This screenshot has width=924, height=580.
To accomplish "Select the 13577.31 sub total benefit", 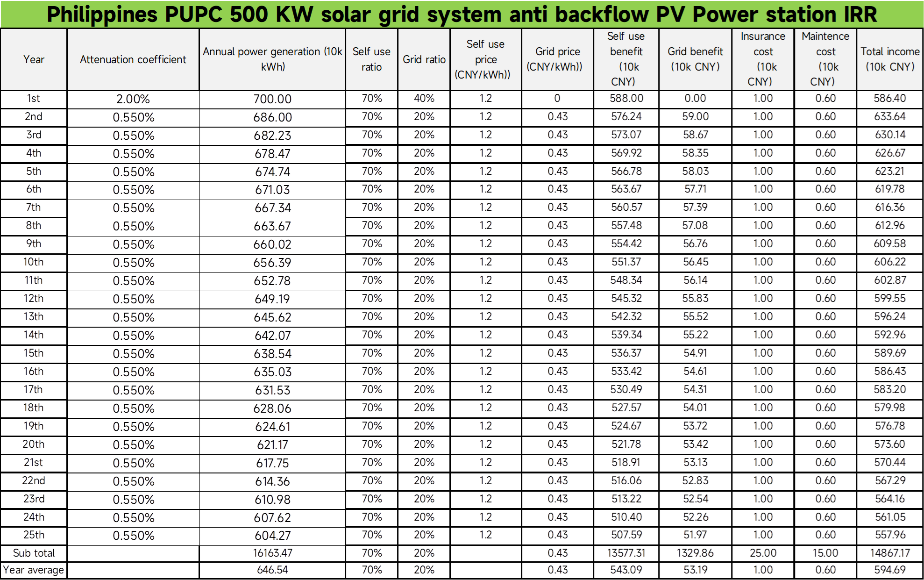I will pos(626,553).
